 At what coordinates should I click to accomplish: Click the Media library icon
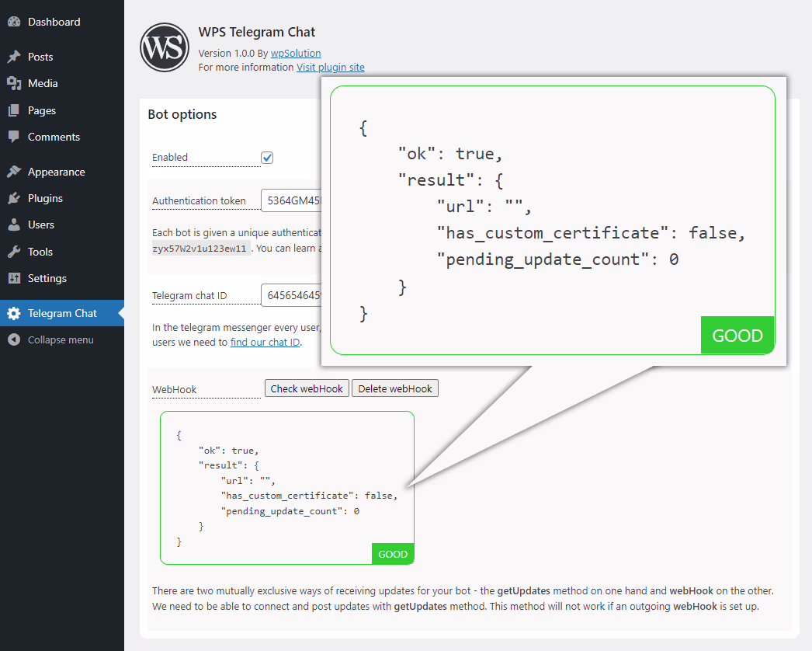(x=13, y=83)
